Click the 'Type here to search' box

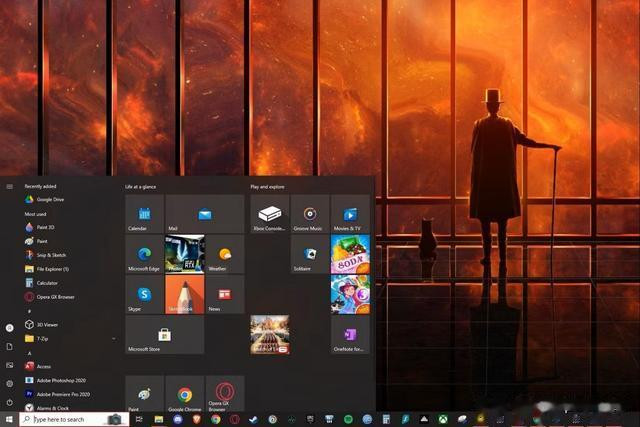tap(74, 419)
